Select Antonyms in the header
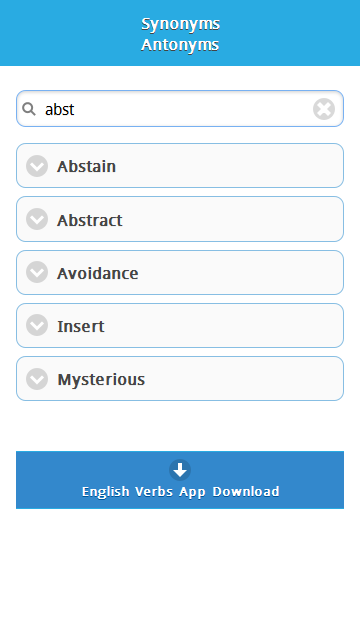Viewport: 360px width, 640px height. [180, 44]
